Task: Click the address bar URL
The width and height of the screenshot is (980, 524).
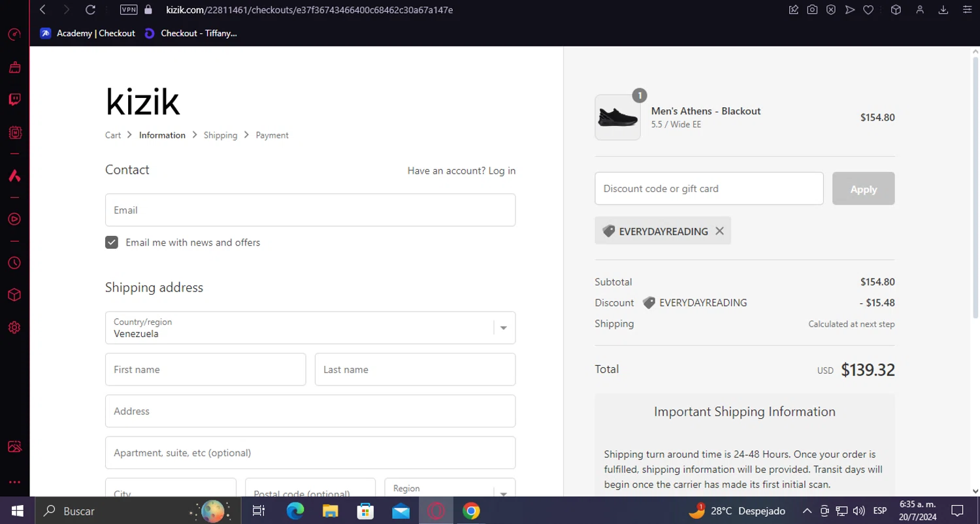Action: (310, 10)
